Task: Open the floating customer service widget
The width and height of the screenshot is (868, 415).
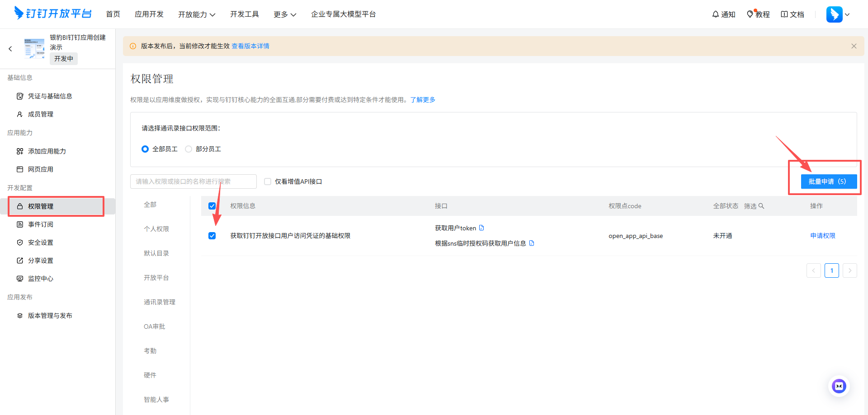Action: pos(839,386)
